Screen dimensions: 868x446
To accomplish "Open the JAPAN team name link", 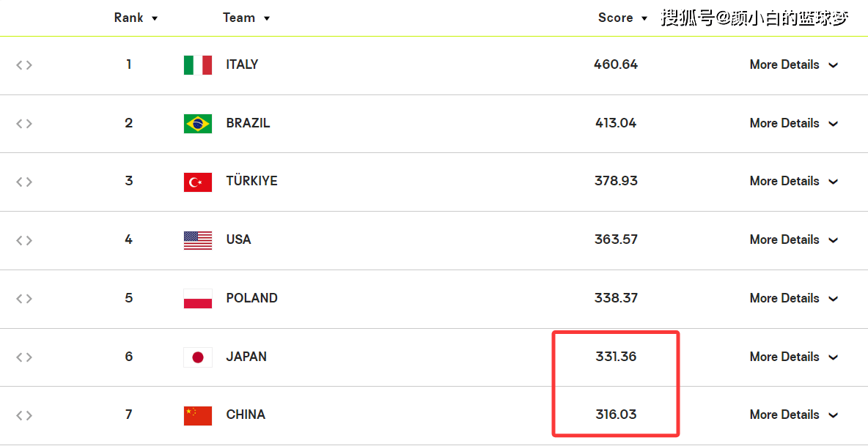I will point(246,357).
